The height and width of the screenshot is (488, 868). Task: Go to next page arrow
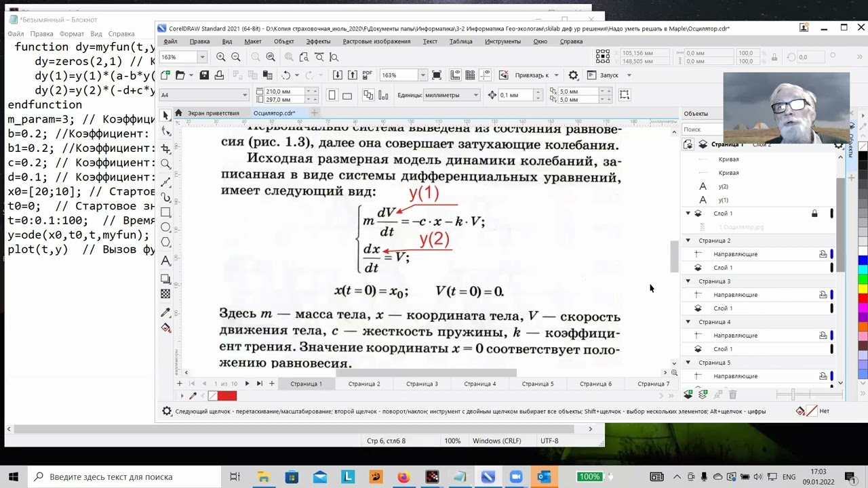click(x=246, y=384)
